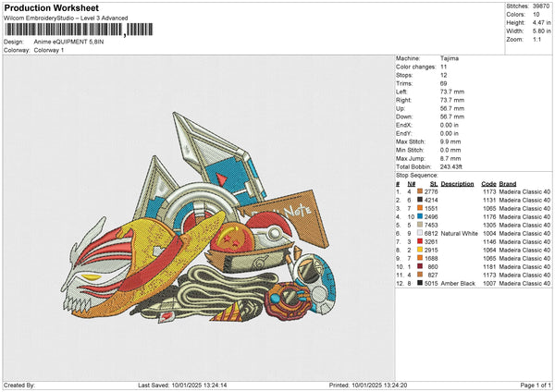Click the Machine value Tajima

coord(450,58)
